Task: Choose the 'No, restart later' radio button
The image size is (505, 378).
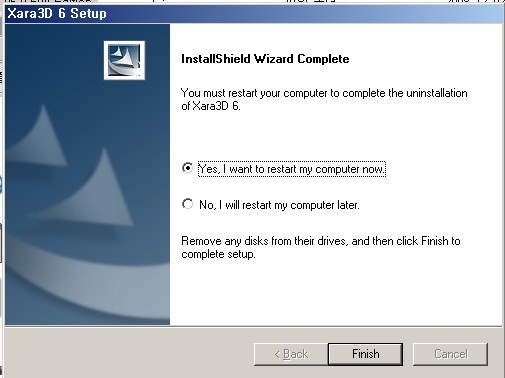Action: click(187, 204)
